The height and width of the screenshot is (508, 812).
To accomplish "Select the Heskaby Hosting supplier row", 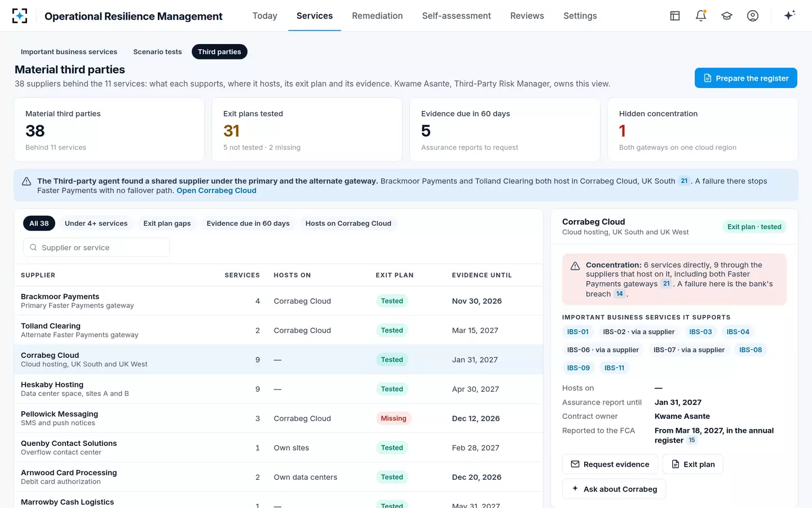I will tap(279, 389).
